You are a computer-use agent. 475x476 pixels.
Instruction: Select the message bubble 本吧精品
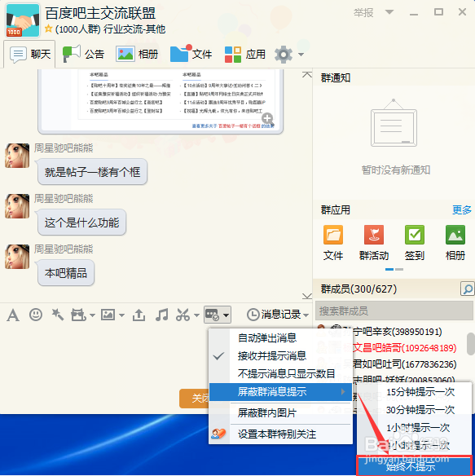coord(66,273)
